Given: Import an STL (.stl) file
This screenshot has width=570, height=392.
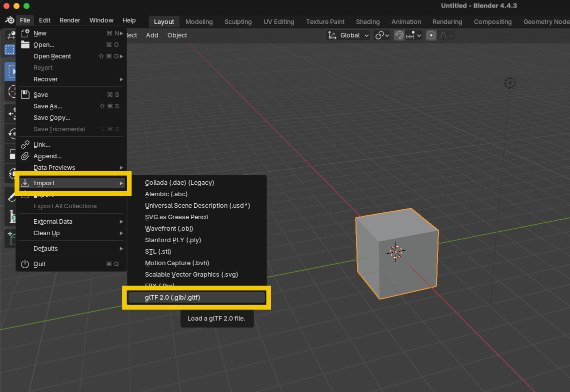Looking at the screenshot, I should point(196,252).
